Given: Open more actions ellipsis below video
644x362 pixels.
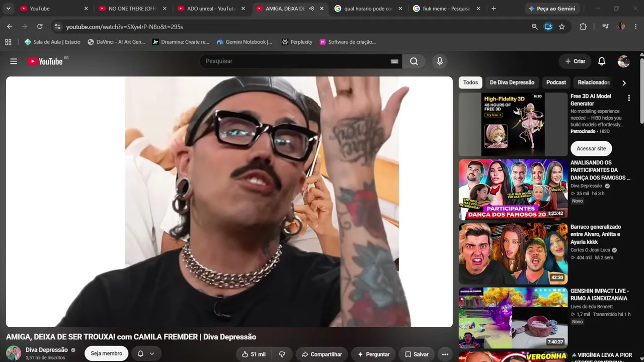Looking at the screenshot, I should point(445,354).
